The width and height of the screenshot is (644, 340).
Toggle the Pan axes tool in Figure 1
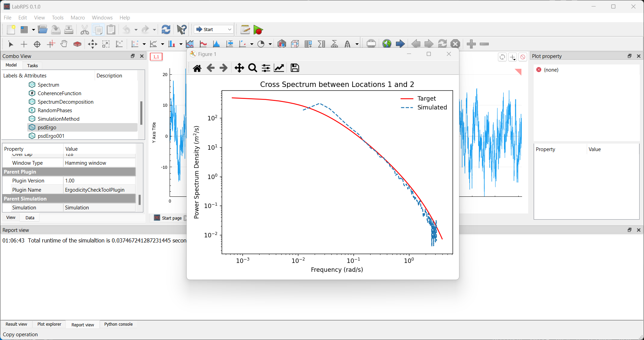239,68
